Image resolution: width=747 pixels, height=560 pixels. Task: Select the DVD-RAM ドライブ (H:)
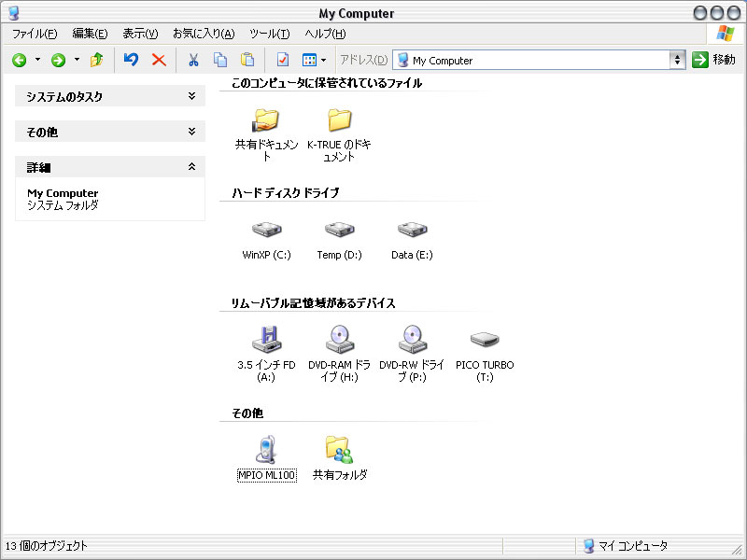pyautogui.click(x=339, y=354)
